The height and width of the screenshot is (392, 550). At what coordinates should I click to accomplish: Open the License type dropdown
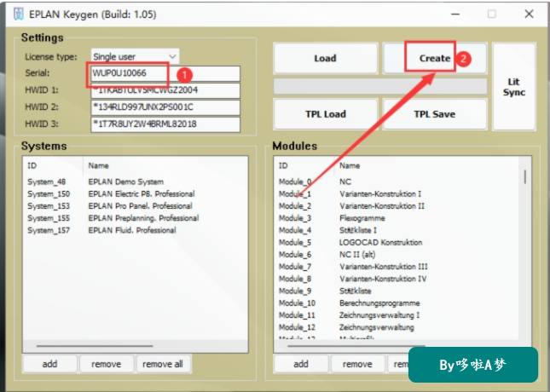pyautogui.click(x=135, y=56)
